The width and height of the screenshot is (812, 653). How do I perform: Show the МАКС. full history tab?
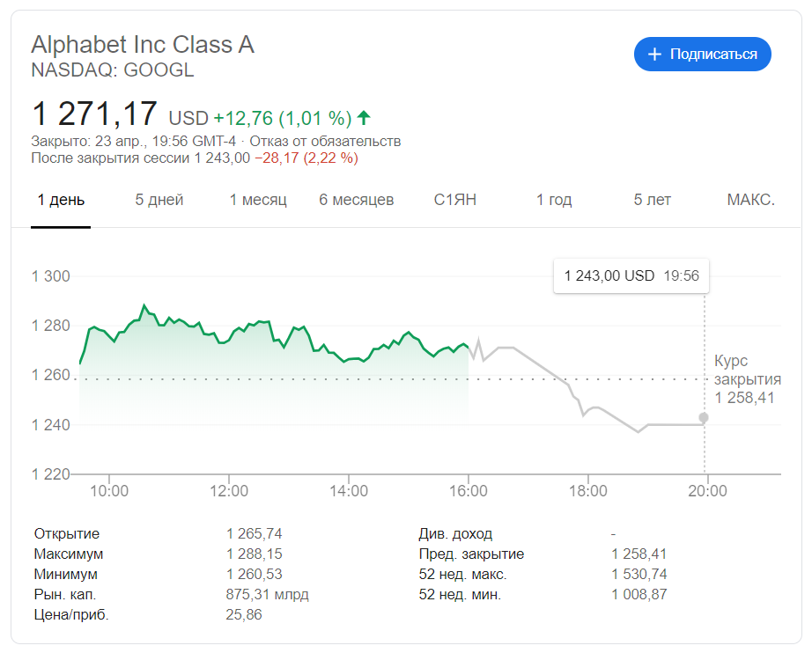750,200
